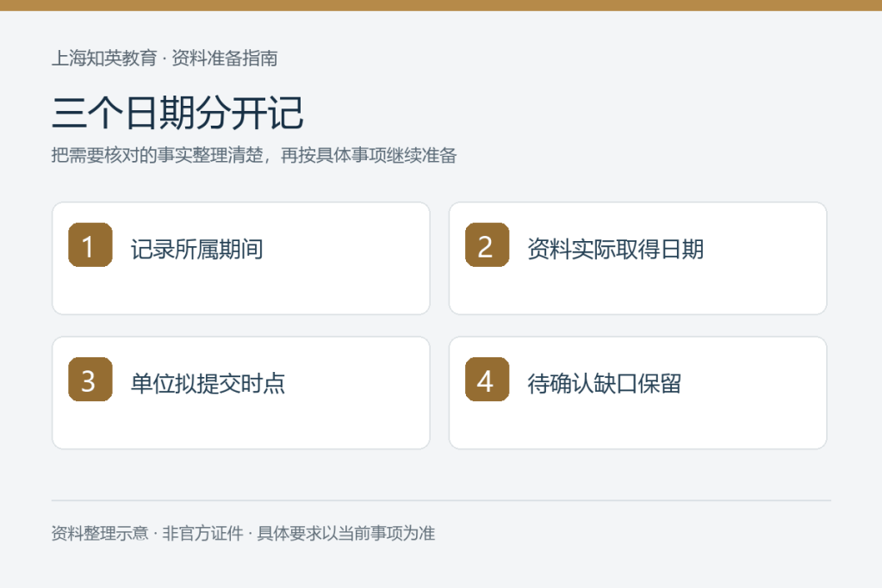Image resolution: width=882 pixels, height=588 pixels.
Task: Click the brown accent bar at the top
Action: [441, 5]
